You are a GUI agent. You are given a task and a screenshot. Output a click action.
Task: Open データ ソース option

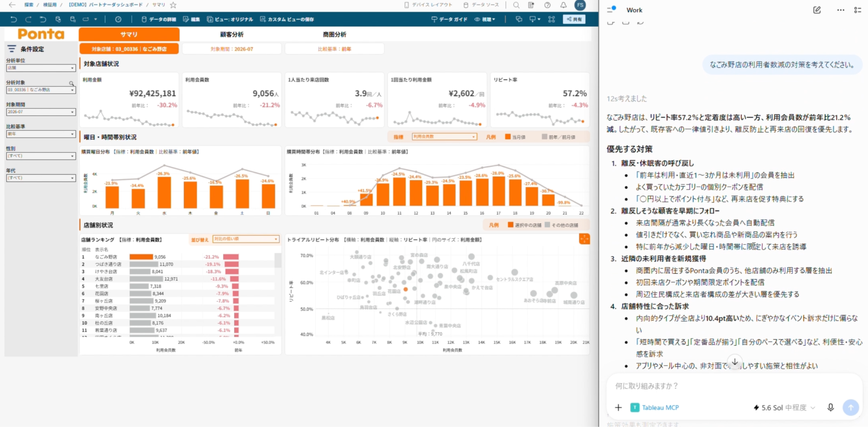(481, 5)
